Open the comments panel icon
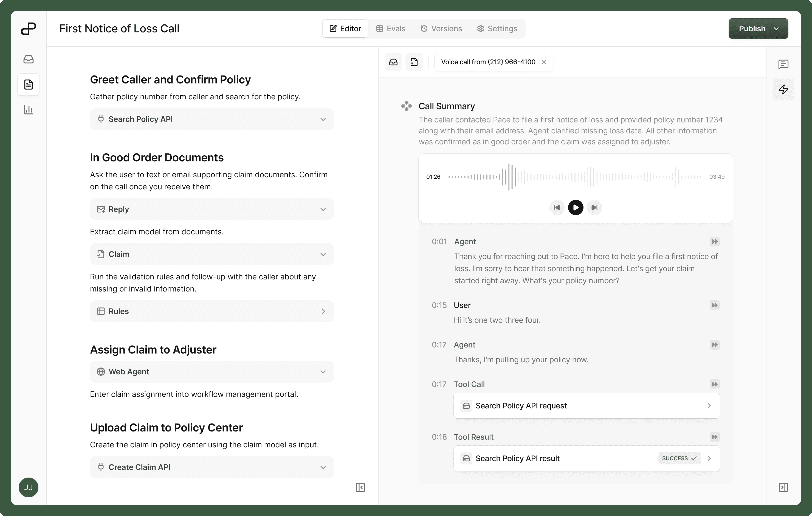The height and width of the screenshot is (516, 812). [x=783, y=64]
